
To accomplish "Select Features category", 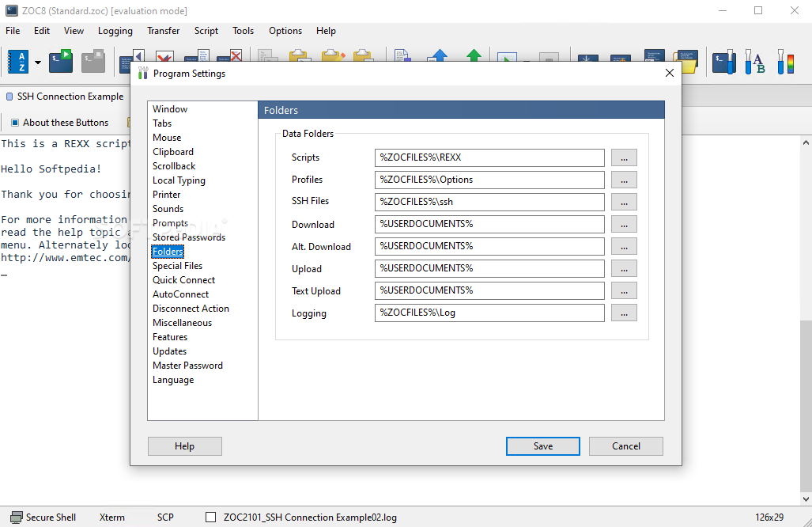I will point(170,337).
